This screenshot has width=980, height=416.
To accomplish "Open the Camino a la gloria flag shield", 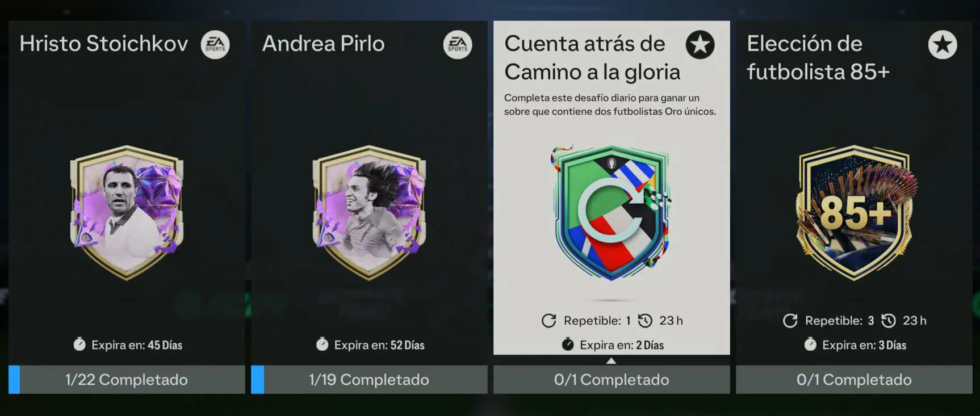I will tap(611, 212).
